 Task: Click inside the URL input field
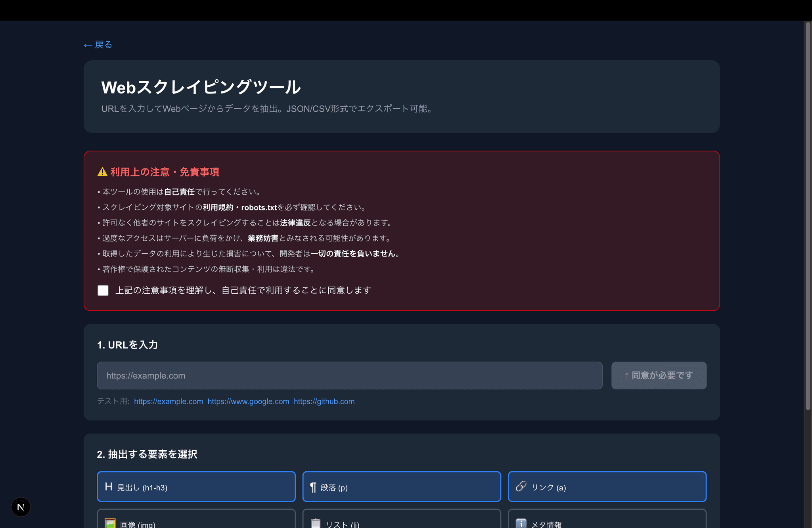point(349,375)
